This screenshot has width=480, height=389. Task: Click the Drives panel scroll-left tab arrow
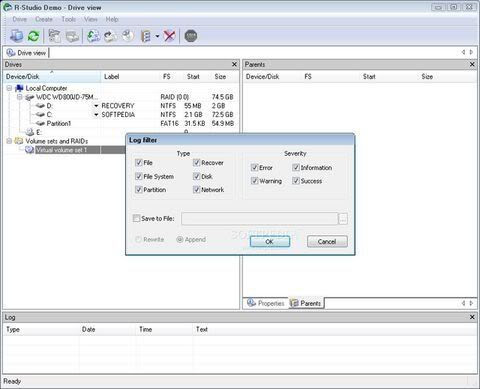click(x=463, y=52)
